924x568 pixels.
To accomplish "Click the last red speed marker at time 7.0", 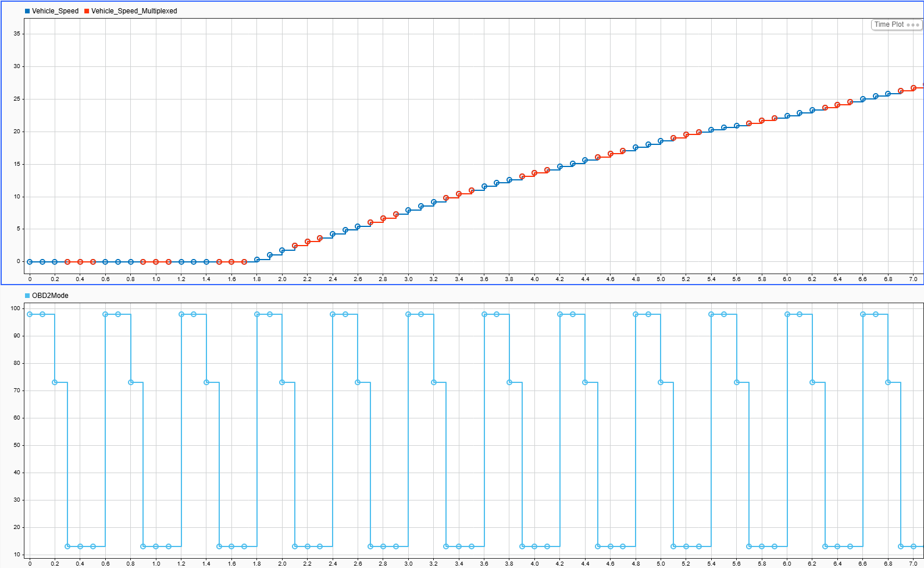I will [x=914, y=88].
